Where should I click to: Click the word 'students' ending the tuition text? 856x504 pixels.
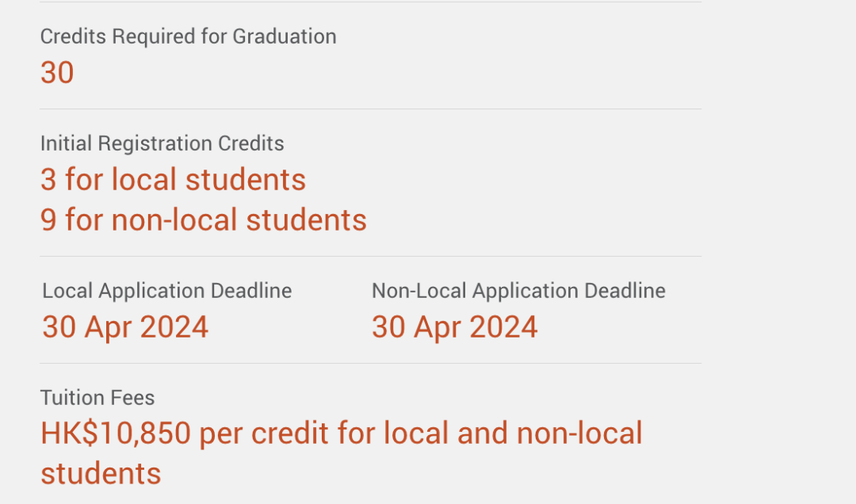[101, 473]
